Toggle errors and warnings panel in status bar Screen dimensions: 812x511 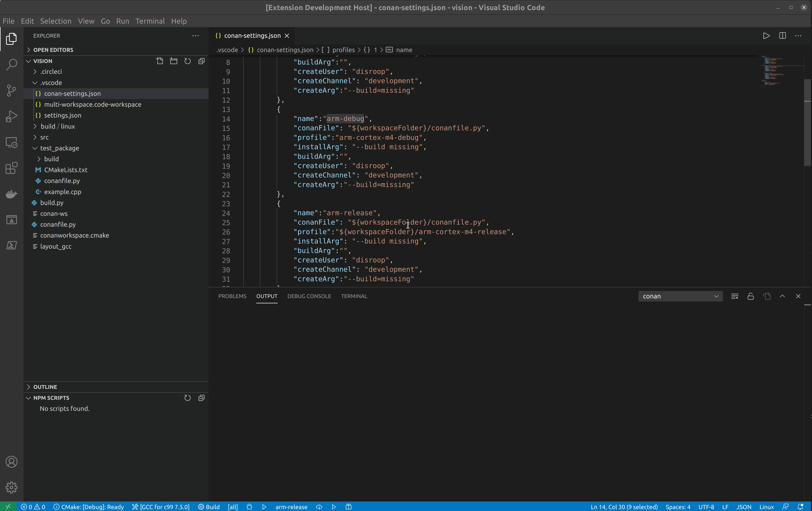point(33,507)
